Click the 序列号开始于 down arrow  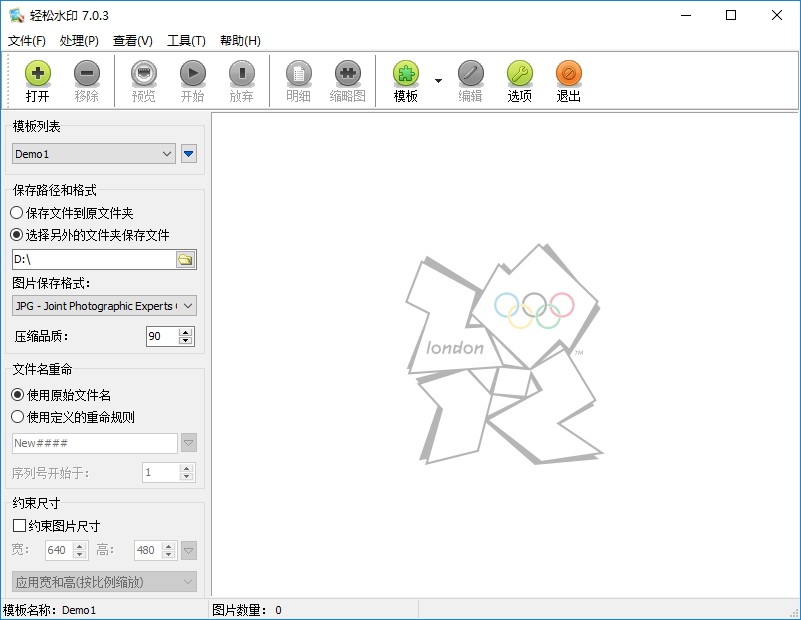pyautogui.click(x=187, y=477)
